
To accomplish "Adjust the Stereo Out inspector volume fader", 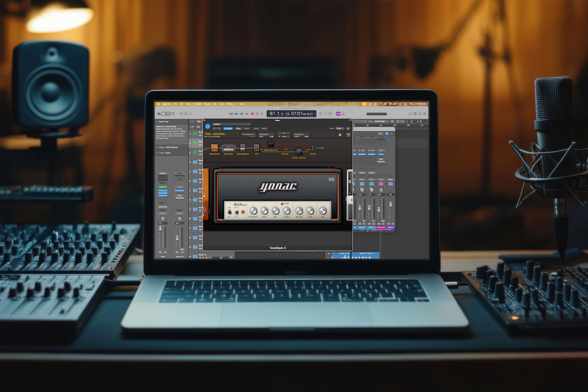I will click(x=177, y=238).
